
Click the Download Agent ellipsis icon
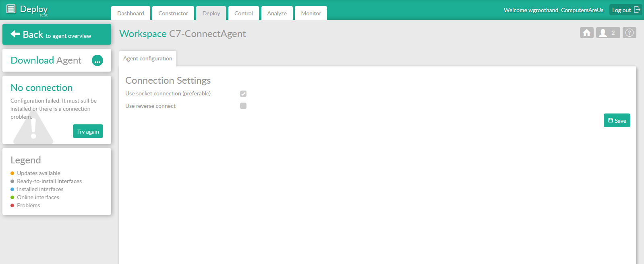(97, 60)
